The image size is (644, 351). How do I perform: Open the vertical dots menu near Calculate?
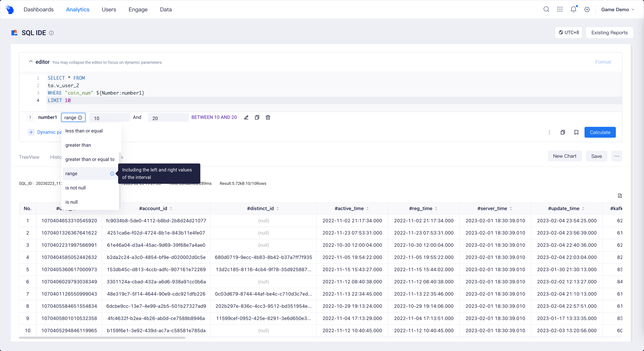(549, 132)
